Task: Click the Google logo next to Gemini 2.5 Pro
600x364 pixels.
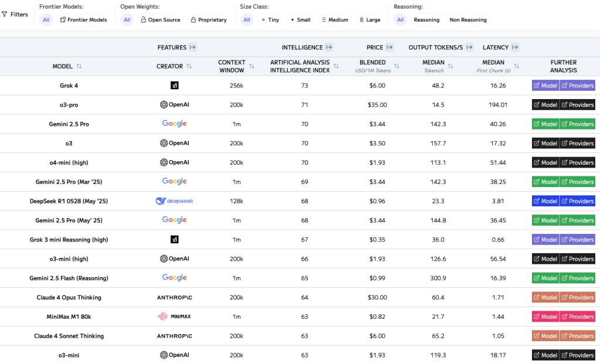Action: click(174, 124)
